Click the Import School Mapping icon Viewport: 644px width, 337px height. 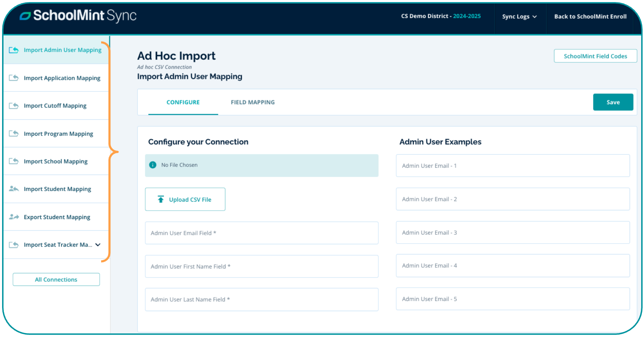14,161
